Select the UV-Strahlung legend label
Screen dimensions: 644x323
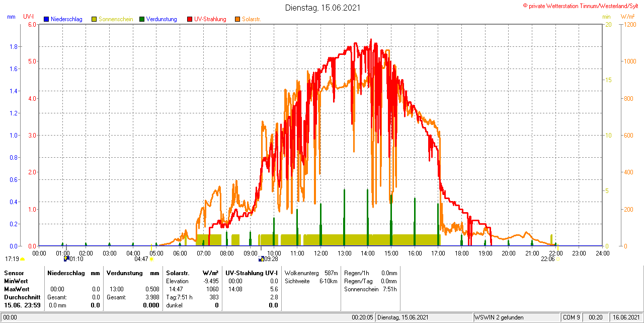[211, 19]
